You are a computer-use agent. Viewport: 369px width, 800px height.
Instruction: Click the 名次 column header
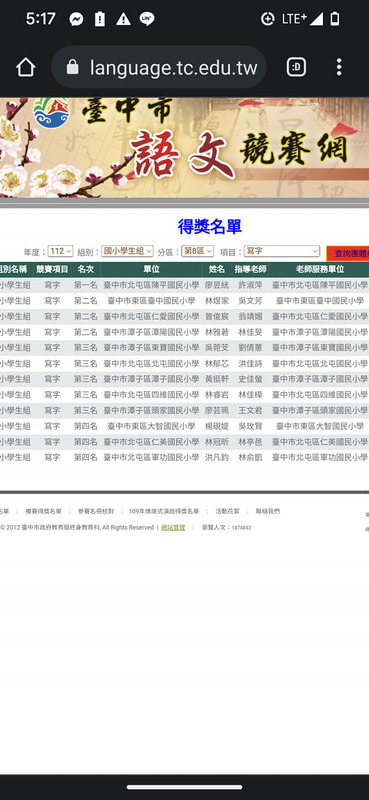point(86,269)
